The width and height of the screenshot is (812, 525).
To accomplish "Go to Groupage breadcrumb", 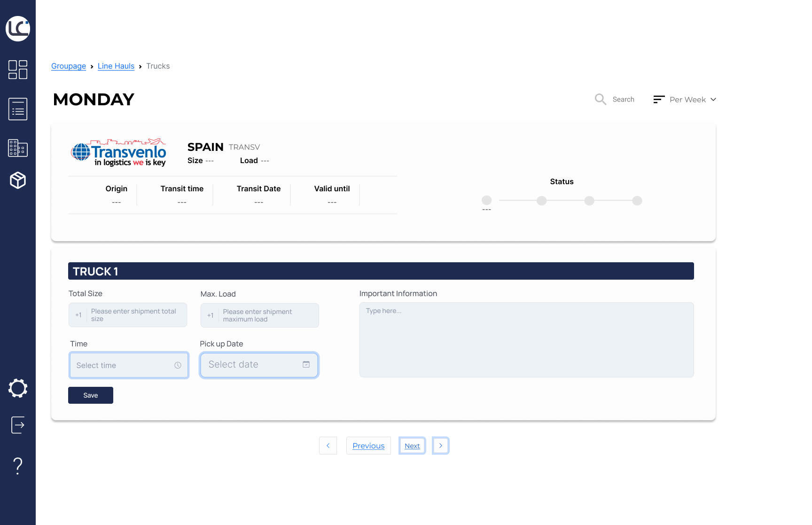I will tap(69, 66).
